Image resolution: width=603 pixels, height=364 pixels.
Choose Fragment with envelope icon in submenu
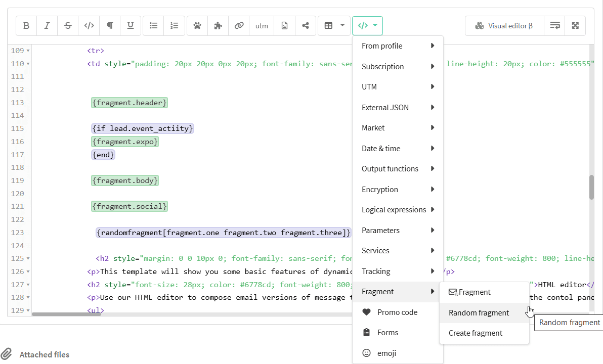tap(484, 292)
